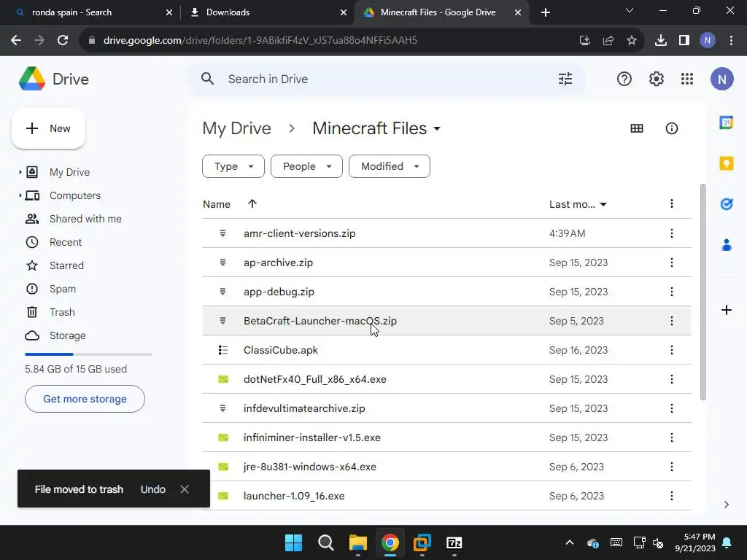Get add-ons plus icon in side panel
The height and width of the screenshot is (560, 747).
726,311
